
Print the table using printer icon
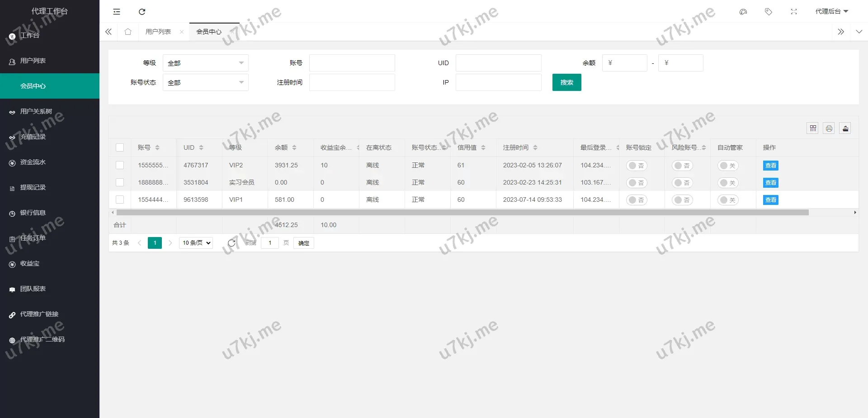click(829, 128)
